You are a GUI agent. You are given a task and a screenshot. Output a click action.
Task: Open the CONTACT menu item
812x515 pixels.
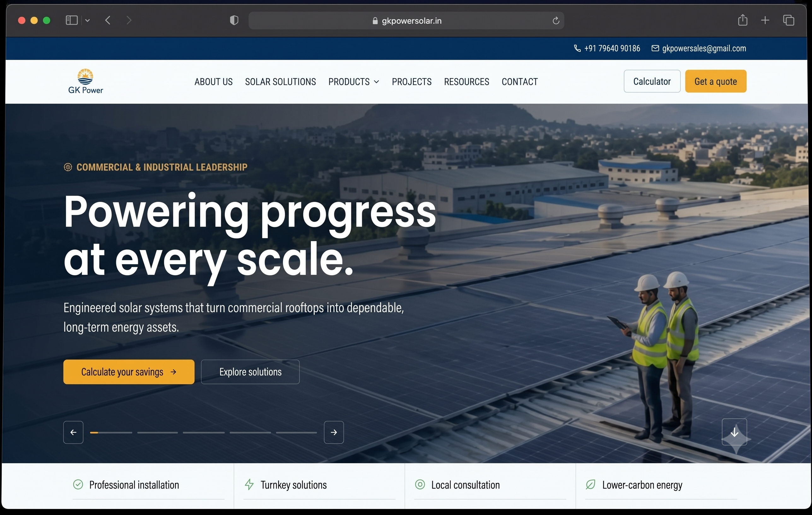point(519,82)
